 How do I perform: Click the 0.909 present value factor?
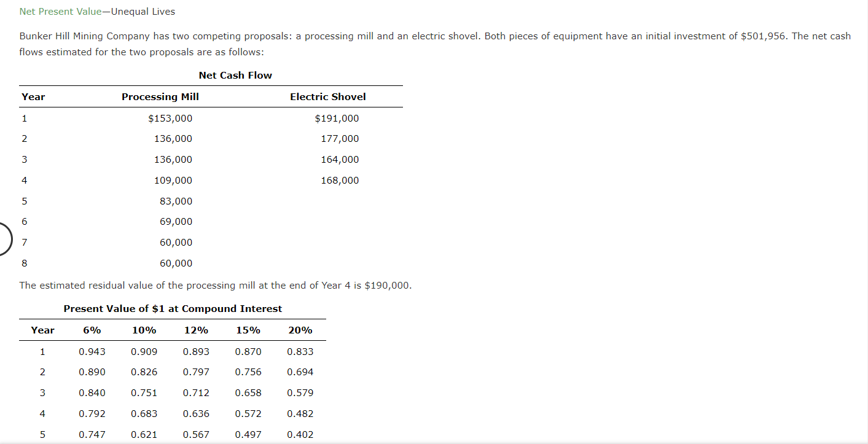point(144,352)
